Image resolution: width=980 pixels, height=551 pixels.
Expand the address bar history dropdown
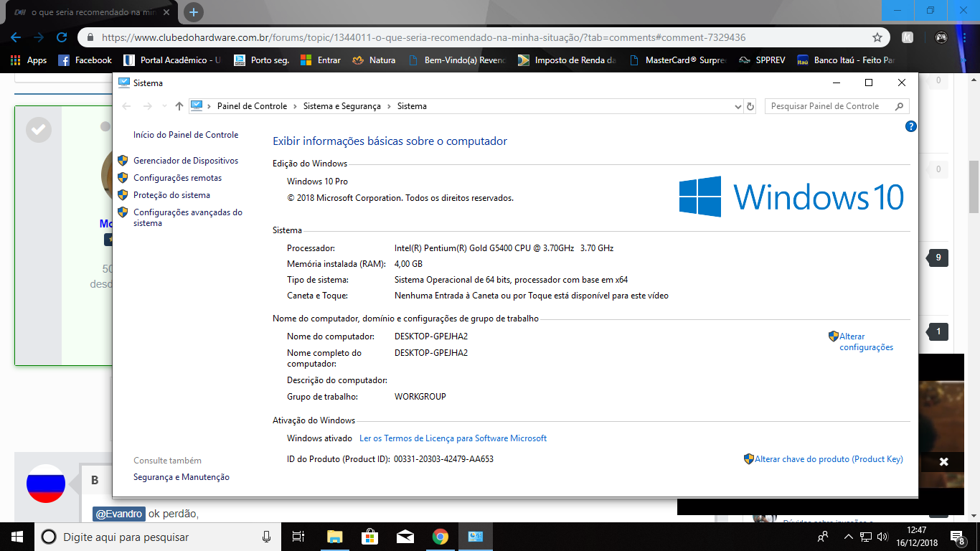coord(738,106)
